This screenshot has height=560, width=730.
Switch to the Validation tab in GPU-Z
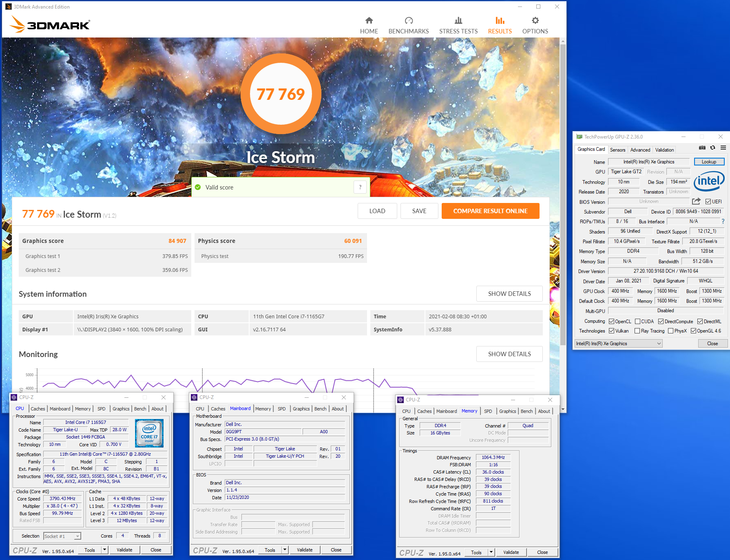[664, 150]
